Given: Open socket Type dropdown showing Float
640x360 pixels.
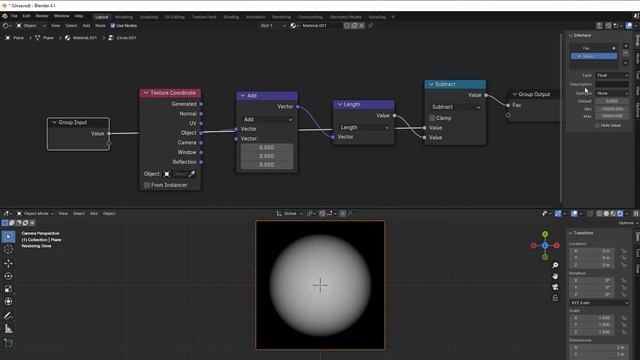Looking at the screenshot, I should click(612, 76).
